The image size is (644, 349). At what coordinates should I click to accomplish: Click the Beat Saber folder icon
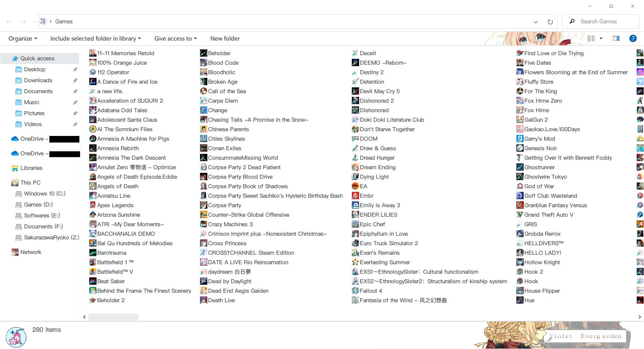93,281
